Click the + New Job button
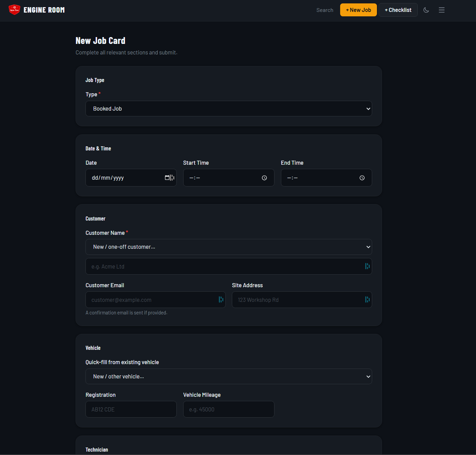Screen dimensions: 476x455 click(x=358, y=10)
